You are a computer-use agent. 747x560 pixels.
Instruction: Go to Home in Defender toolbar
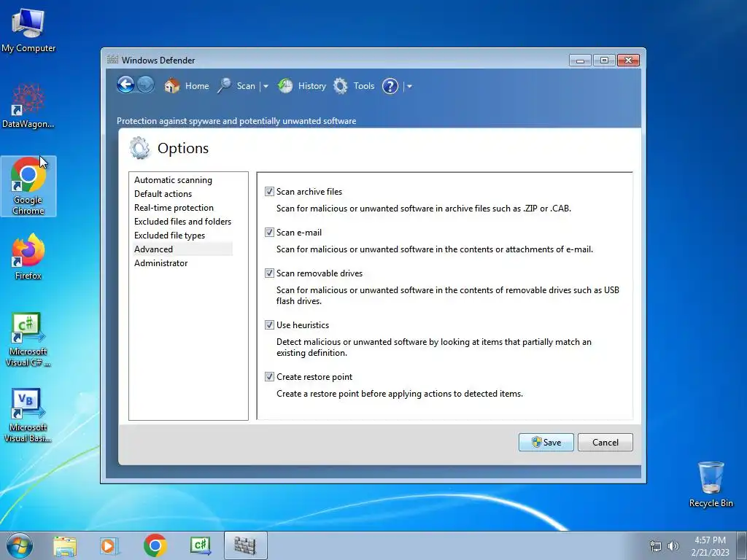pyautogui.click(x=197, y=86)
